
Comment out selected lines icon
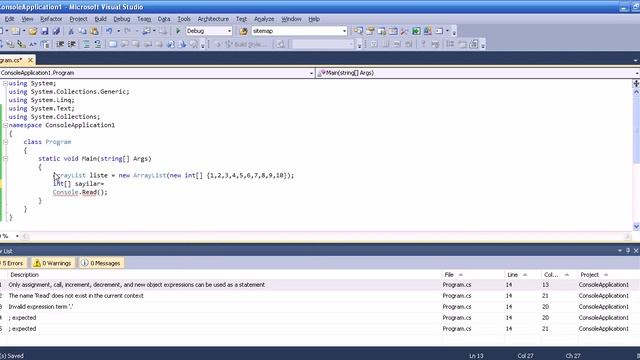click(x=86, y=44)
